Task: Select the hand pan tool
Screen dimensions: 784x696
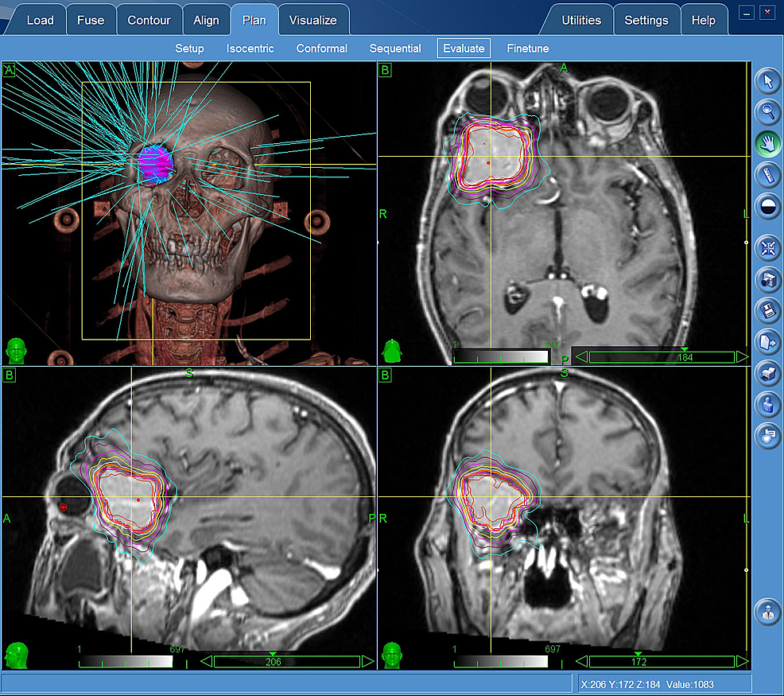Action: 767,143
